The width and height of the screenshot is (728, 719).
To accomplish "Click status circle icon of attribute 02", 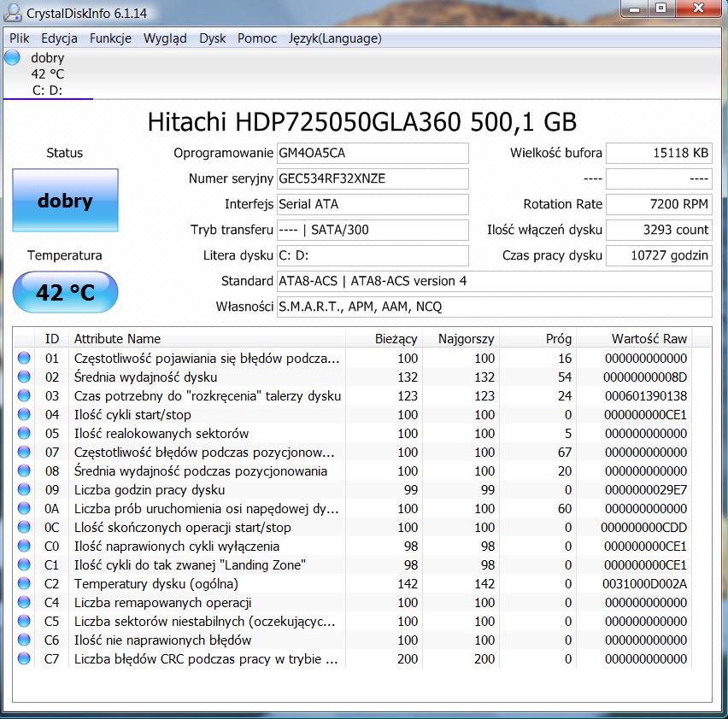I will 24,377.
